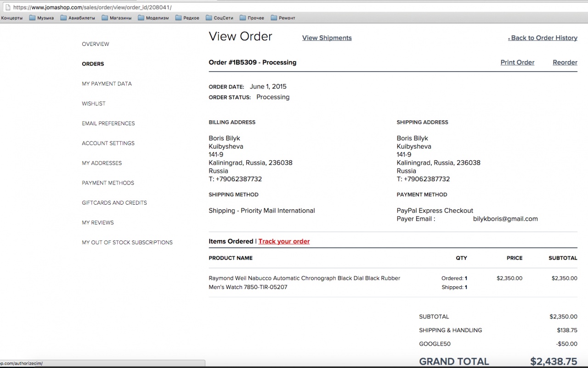Image resolution: width=588 pixels, height=368 pixels.
Task: Click Print Order link
Action: [x=517, y=62]
